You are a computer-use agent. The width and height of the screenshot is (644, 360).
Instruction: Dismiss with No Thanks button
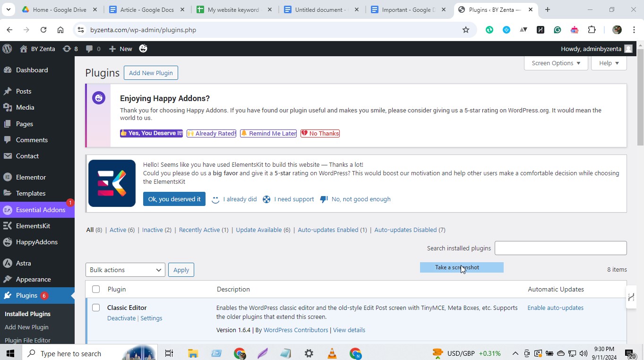click(320, 133)
